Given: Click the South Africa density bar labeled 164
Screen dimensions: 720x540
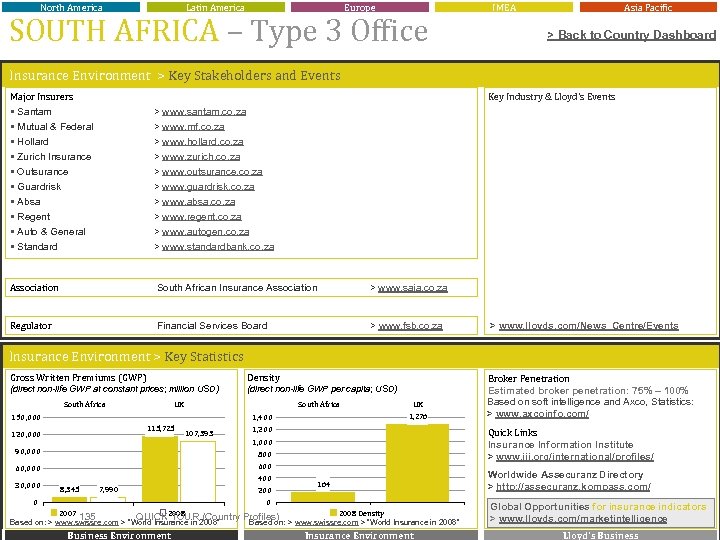Looking at the screenshot, I should [x=323, y=496].
